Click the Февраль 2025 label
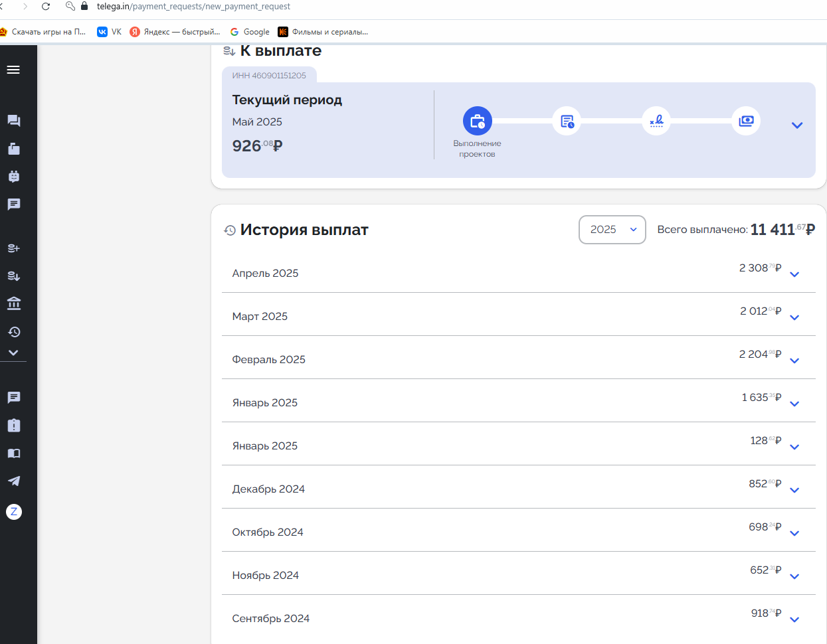Screen dimensions: 827x644 tap(268, 360)
